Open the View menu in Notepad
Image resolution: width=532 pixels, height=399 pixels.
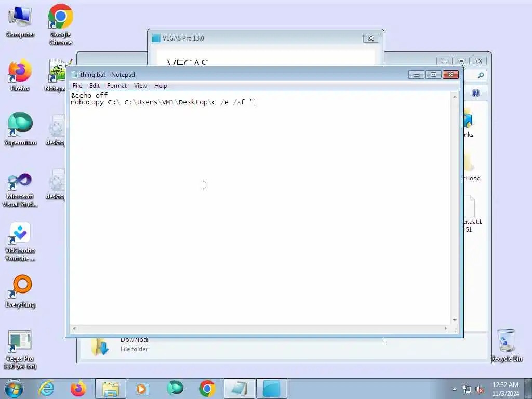click(140, 86)
